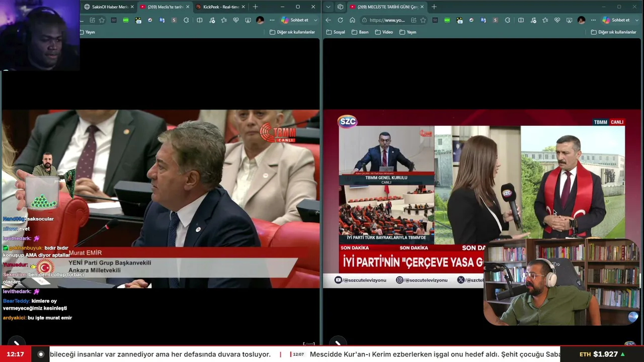Open favorites list in right browser window

[x=545, y=20]
